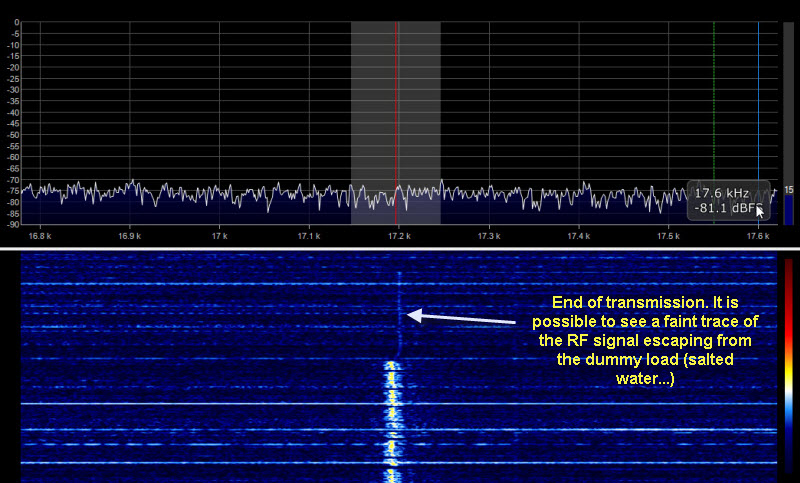Click the green dashed marker line
This screenshot has width=800, height=483.
714,100
